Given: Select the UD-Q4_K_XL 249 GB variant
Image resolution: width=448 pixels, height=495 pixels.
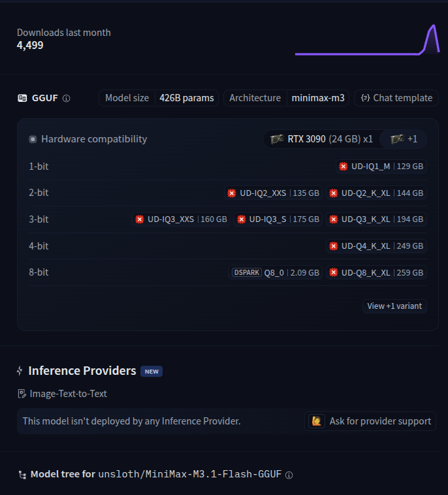Looking at the screenshot, I should tap(376, 246).
